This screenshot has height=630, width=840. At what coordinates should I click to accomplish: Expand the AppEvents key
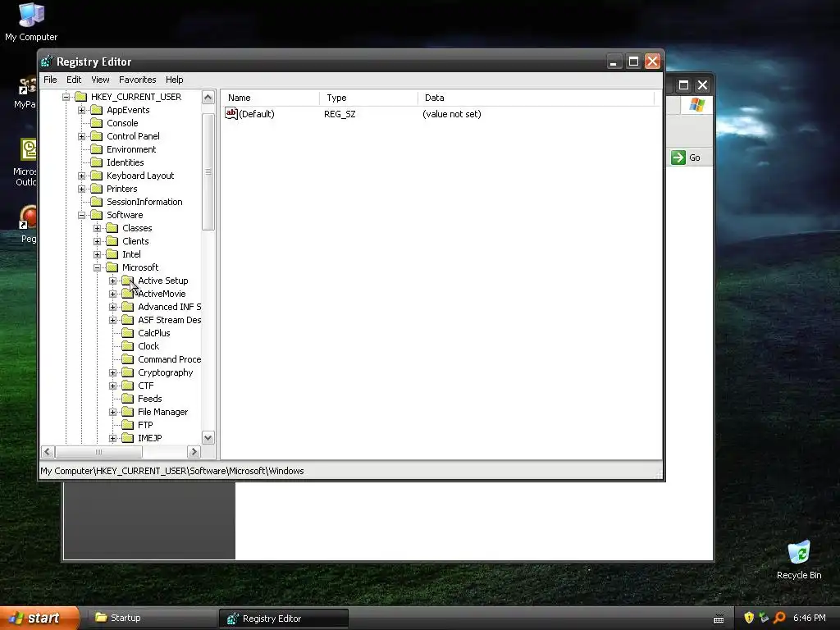coord(81,110)
